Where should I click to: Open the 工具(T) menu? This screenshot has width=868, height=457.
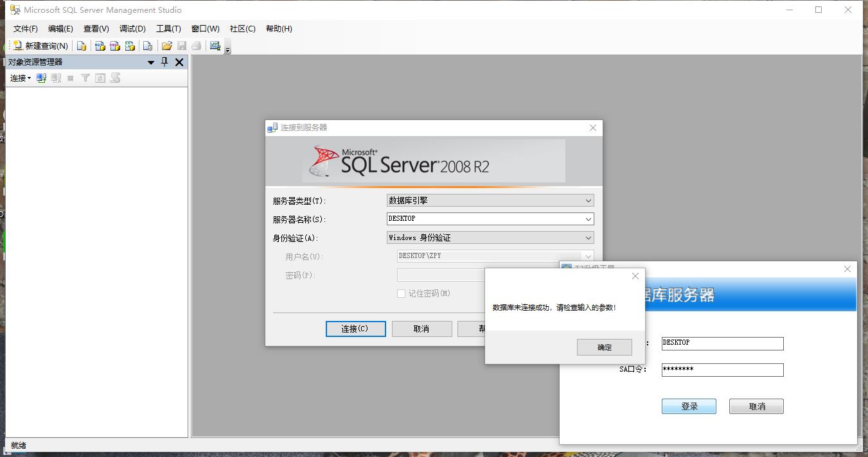168,29
